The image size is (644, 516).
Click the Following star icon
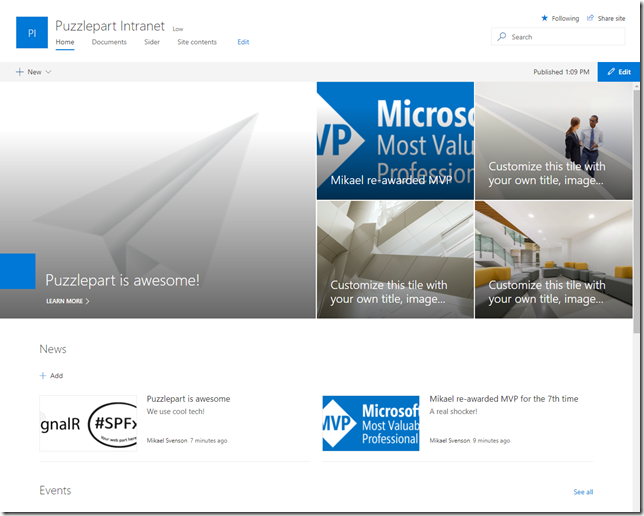click(545, 18)
